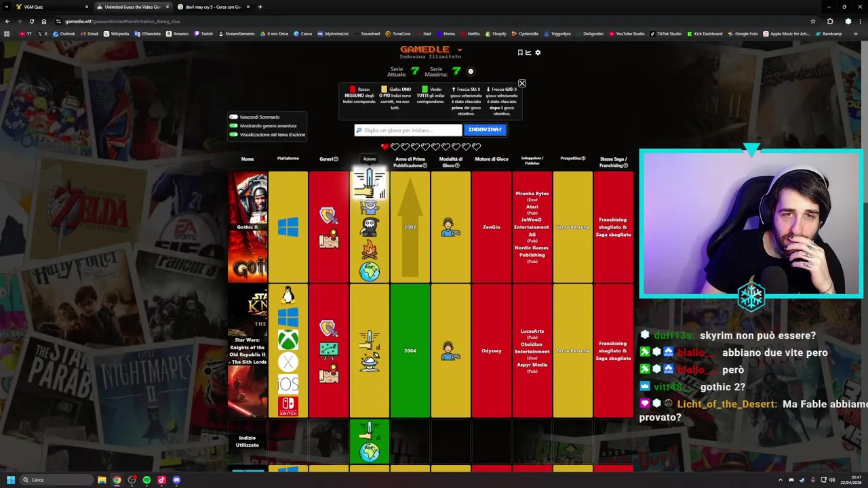Click the help icon next to Modalità di Gioco
Screen dimensions: 868x488
[x=457, y=165]
